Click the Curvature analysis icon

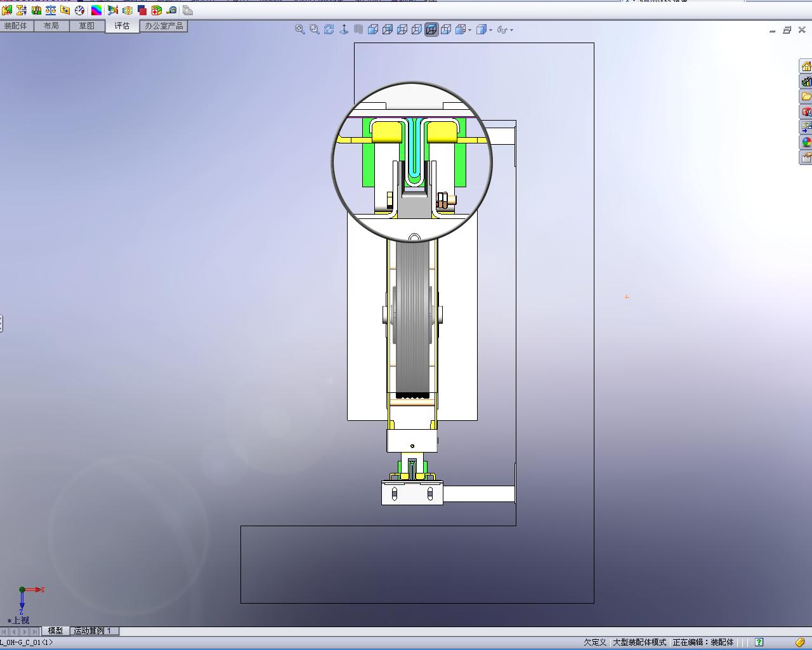(113, 10)
